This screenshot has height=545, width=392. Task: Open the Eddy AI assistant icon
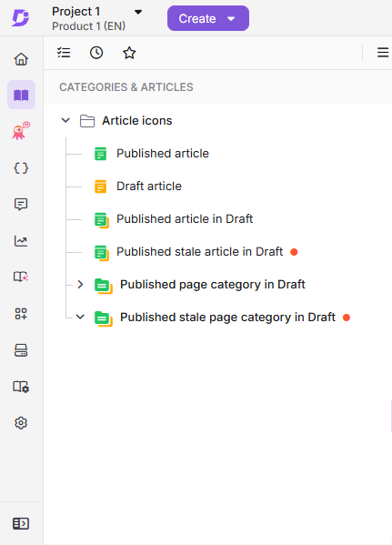point(21,131)
